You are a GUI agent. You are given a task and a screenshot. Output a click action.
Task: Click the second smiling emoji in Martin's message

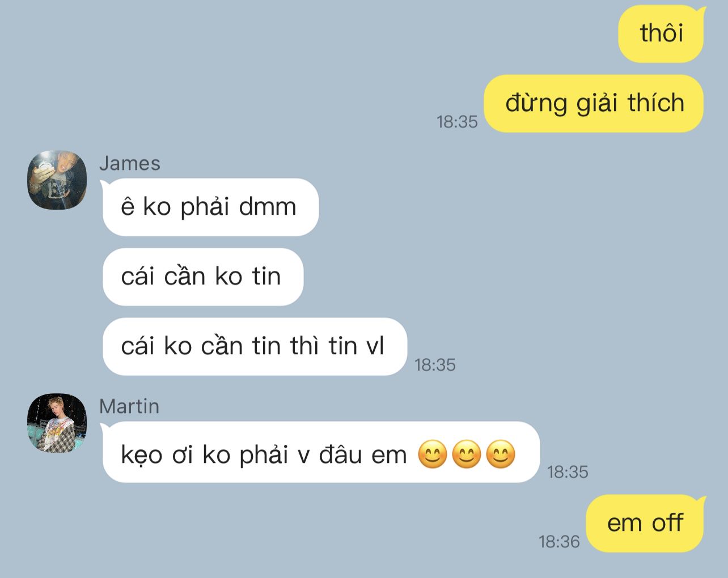click(467, 454)
